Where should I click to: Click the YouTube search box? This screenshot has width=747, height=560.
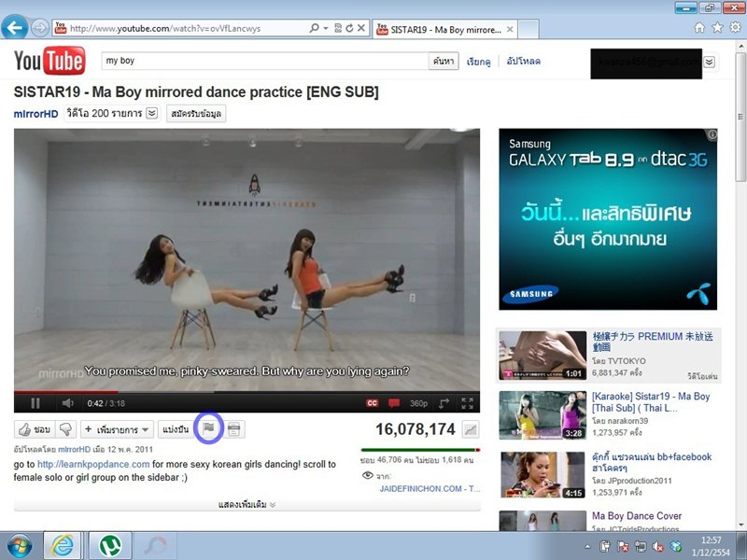265,61
